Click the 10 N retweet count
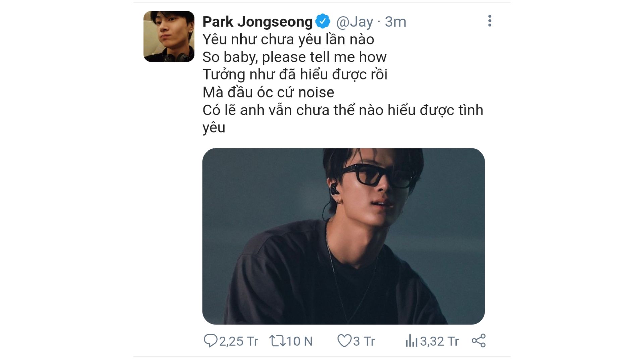The width and height of the screenshot is (644, 362). [300, 341]
